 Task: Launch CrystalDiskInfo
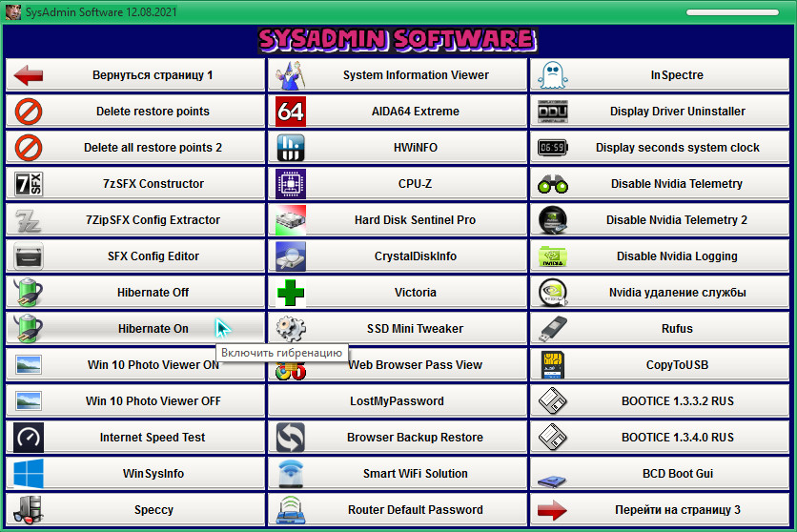pos(415,256)
